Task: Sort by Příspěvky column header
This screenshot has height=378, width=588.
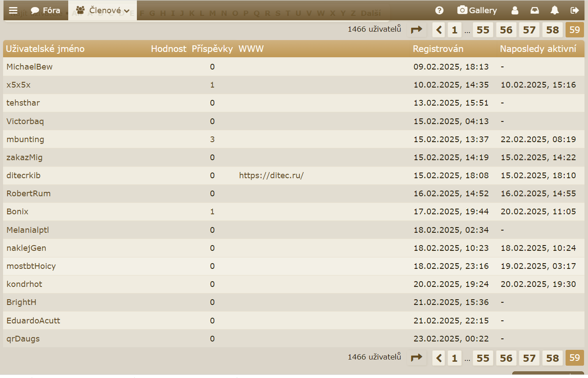Action: 212,49
